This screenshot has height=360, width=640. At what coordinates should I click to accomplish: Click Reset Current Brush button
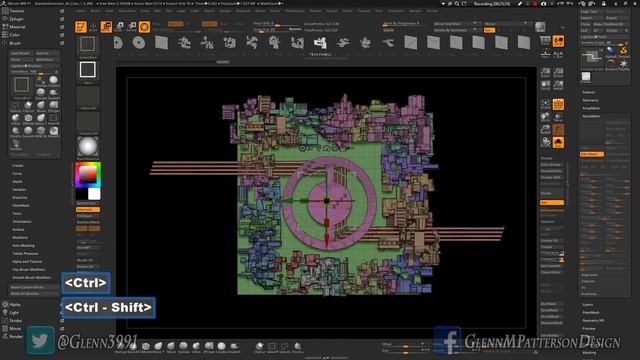click(33, 287)
